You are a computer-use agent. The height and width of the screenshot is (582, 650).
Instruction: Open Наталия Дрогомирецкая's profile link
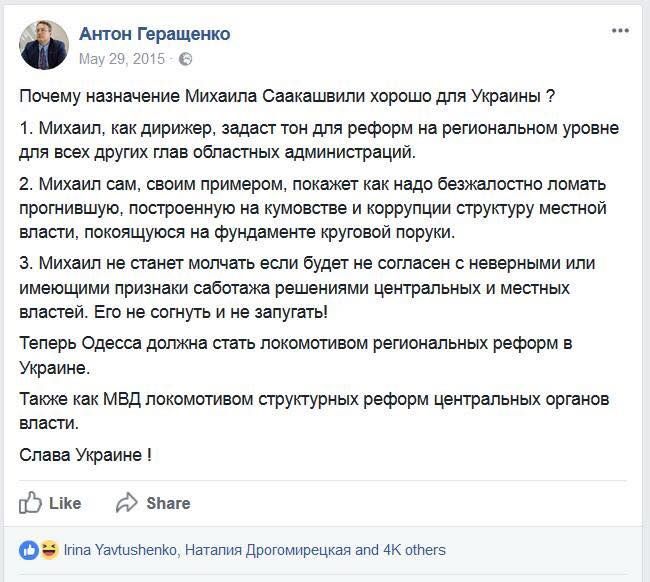[267, 550]
